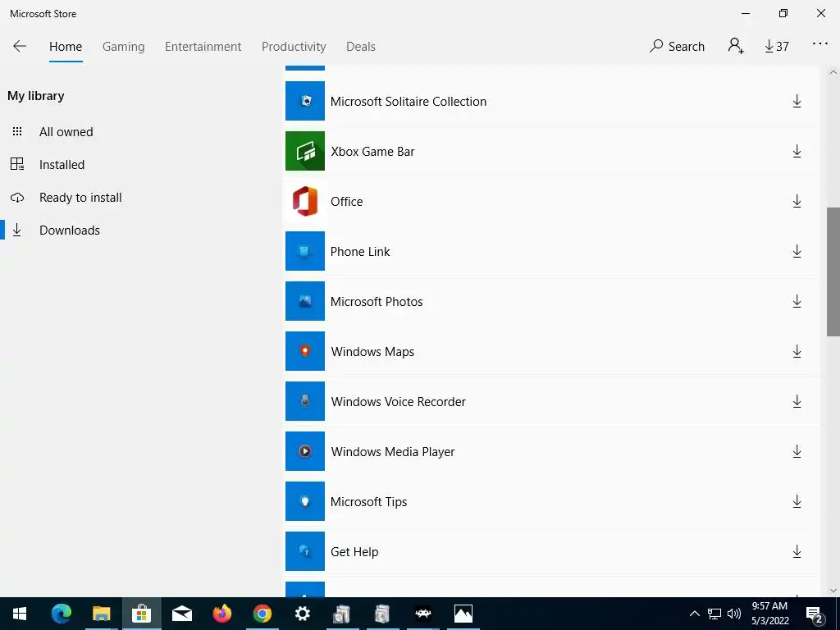Screen dimensions: 840x630
Task: Click the Microsoft Solitaire Collection name
Action: tap(409, 101)
